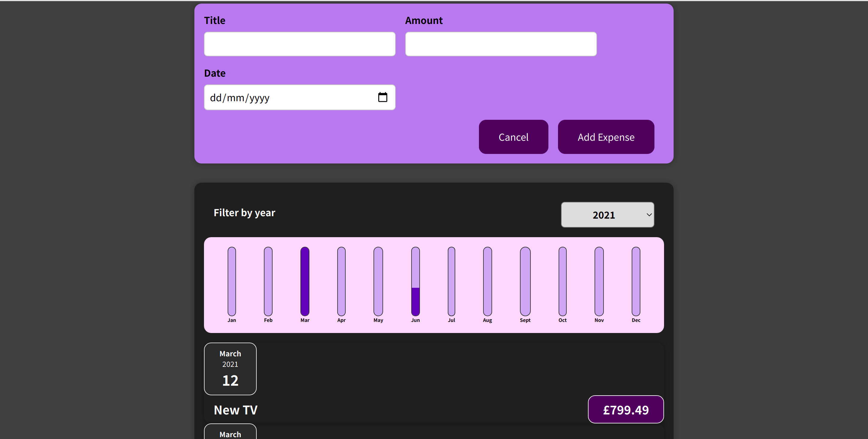
Task: Click the Feb label under the chart
Action: pos(268,320)
